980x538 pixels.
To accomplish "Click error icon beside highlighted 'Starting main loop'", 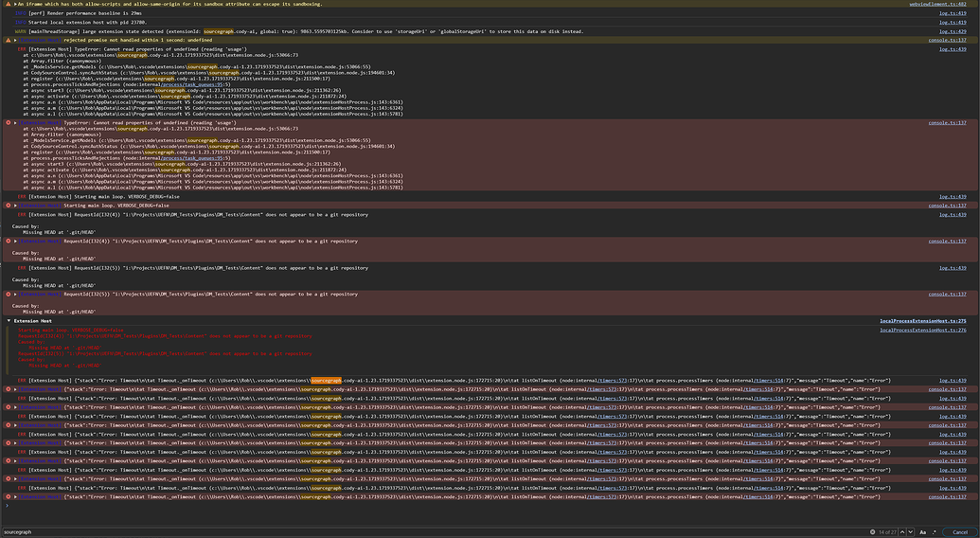I will (9, 206).
